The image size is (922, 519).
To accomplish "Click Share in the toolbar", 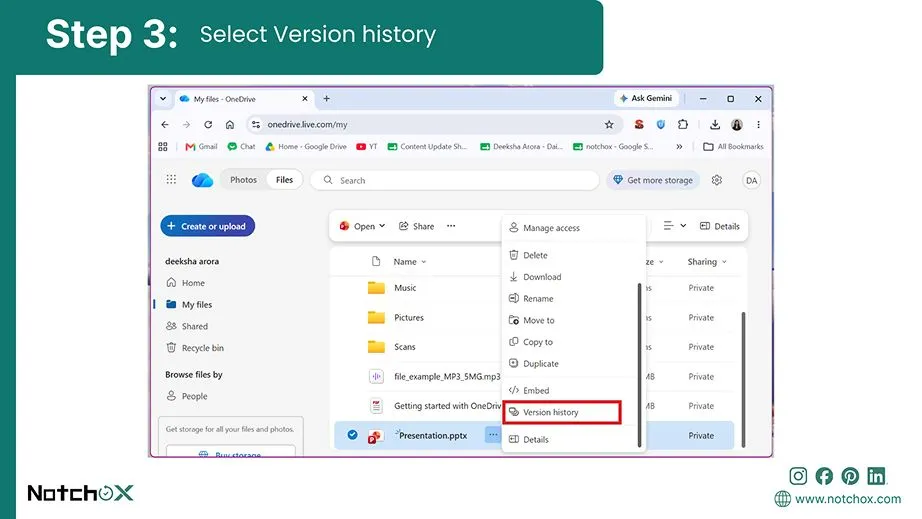I will (x=416, y=226).
